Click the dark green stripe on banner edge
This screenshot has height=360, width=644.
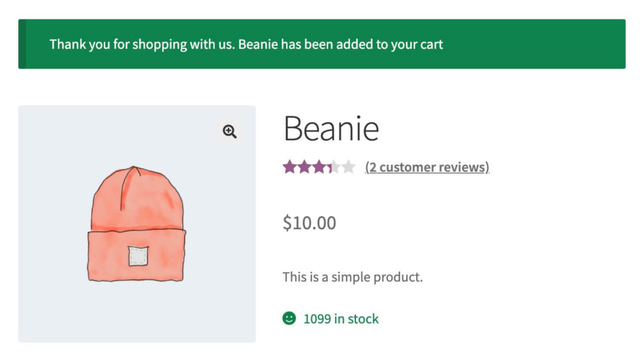pos(22,44)
